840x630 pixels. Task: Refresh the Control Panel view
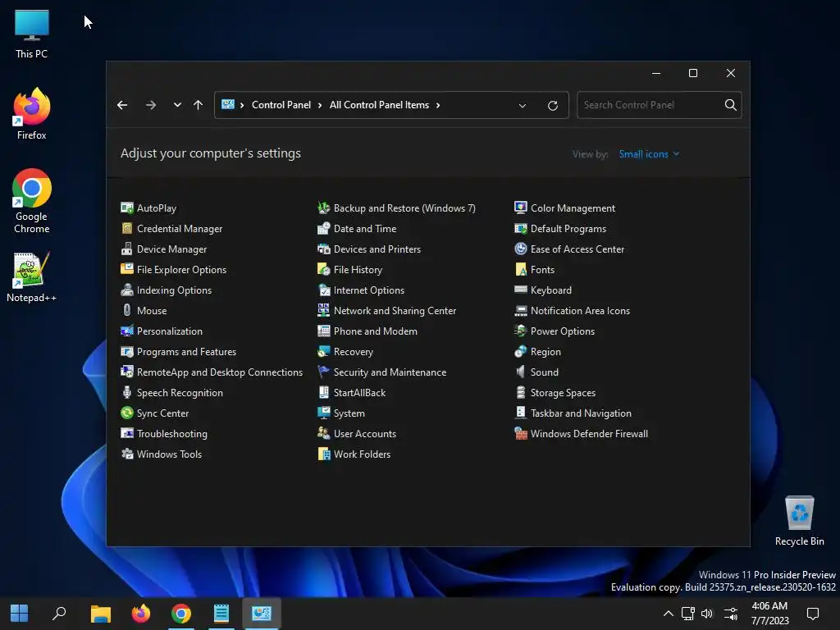coord(553,106)
